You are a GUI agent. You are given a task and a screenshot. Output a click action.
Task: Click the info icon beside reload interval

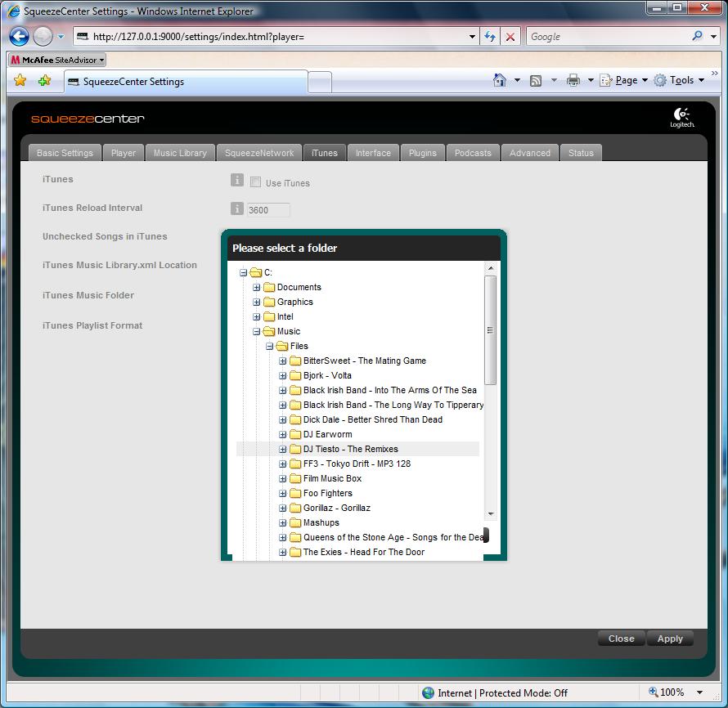click(x=237, y=209)
